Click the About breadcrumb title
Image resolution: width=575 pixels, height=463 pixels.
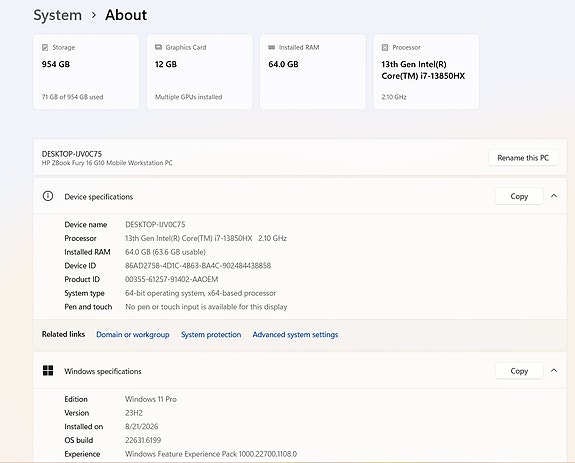pyautogui.click(x=126, y=15)
